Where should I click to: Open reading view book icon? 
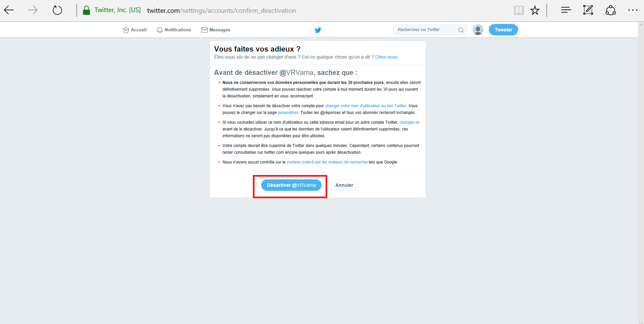(x=519, y=10)
